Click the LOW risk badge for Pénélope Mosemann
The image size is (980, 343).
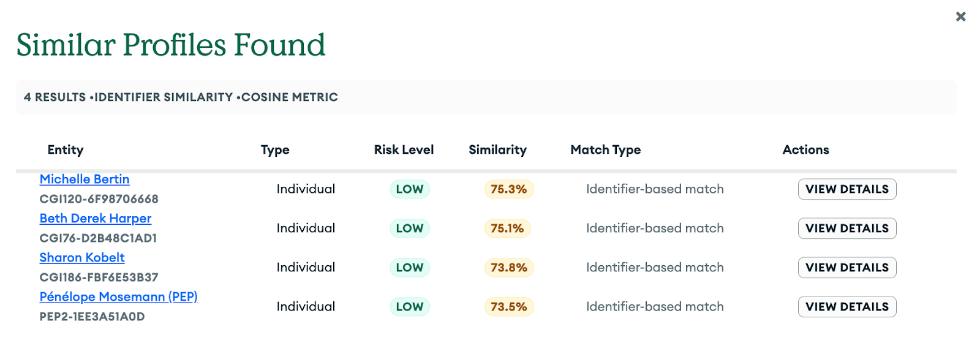coord(410,307)
